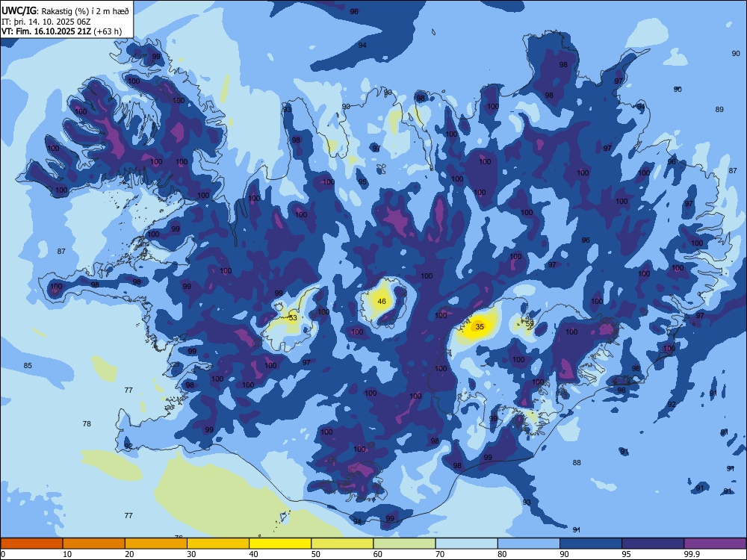Click the '88' value off the southeast coast
This screenshot has height=560, width=747.
tap(577, 463)
